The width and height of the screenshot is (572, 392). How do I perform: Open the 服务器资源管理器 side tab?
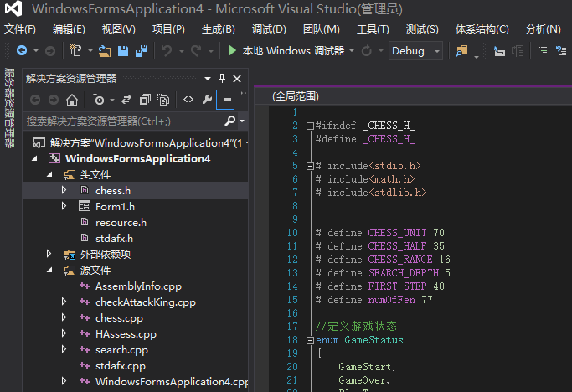click(x=9, y=108)
